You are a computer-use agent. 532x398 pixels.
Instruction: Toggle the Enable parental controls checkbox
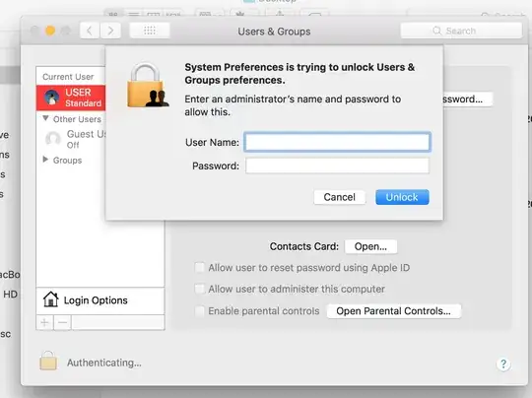click(x=199, y=310)
